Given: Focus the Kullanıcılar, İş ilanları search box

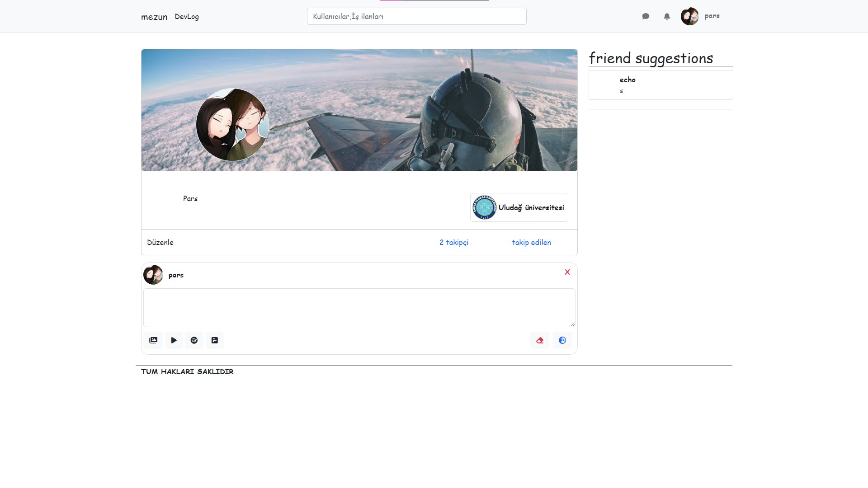Looking at the screenshot, I should point(416,16).
